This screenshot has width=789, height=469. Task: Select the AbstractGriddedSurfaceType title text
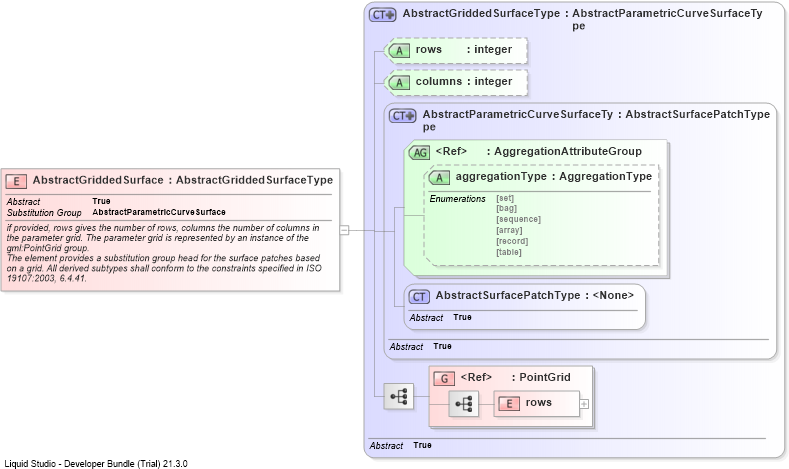pos(582,19)
